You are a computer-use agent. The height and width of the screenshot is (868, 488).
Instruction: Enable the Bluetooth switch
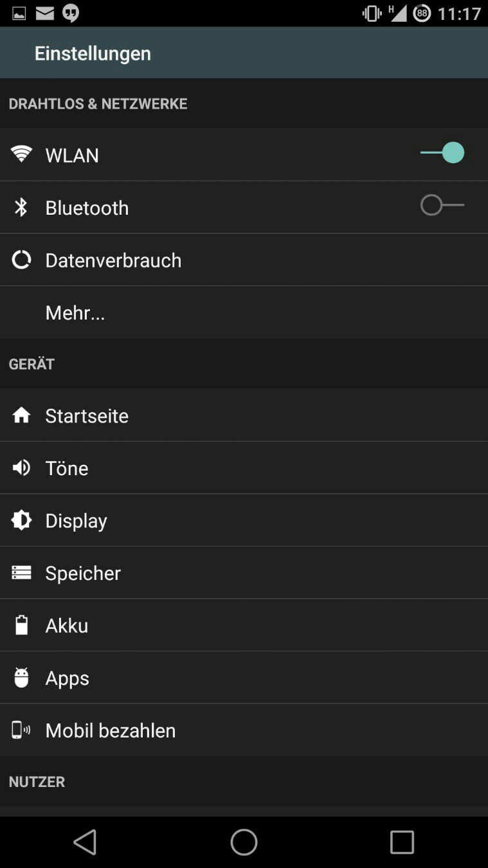coord(442,206)
